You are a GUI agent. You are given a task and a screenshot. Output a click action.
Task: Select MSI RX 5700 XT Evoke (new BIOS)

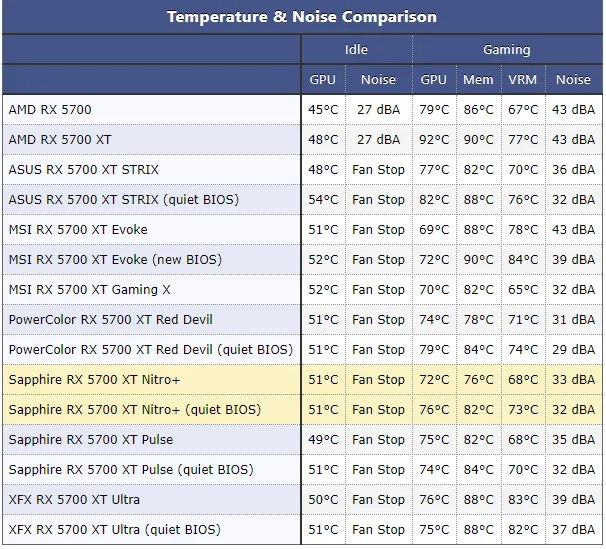pos(115,259)
